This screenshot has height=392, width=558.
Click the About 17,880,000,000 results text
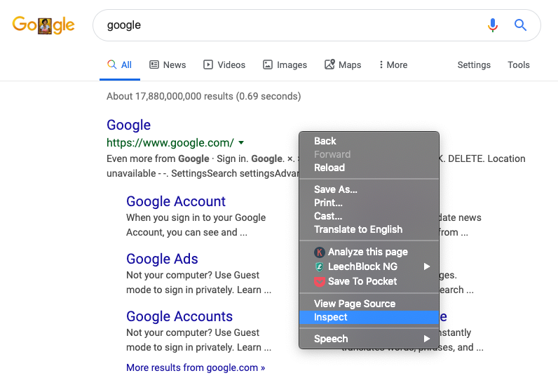coord(203,96)
